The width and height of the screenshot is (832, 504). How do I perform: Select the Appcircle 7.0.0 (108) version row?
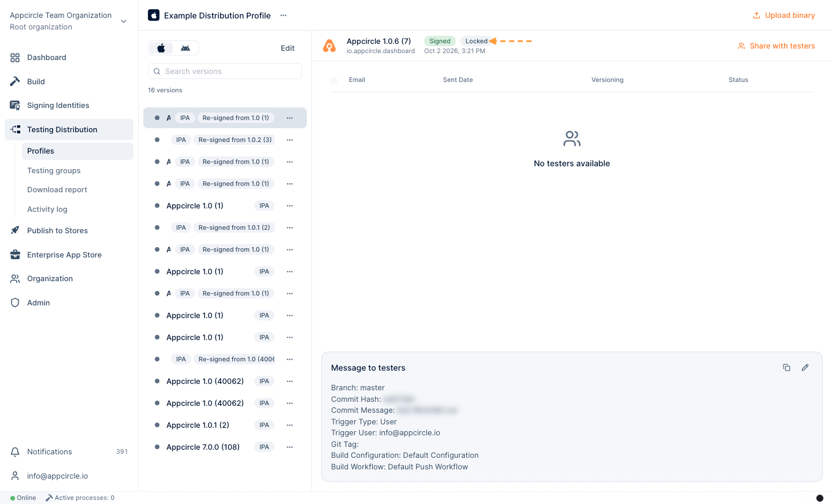[x=225, y=447]
